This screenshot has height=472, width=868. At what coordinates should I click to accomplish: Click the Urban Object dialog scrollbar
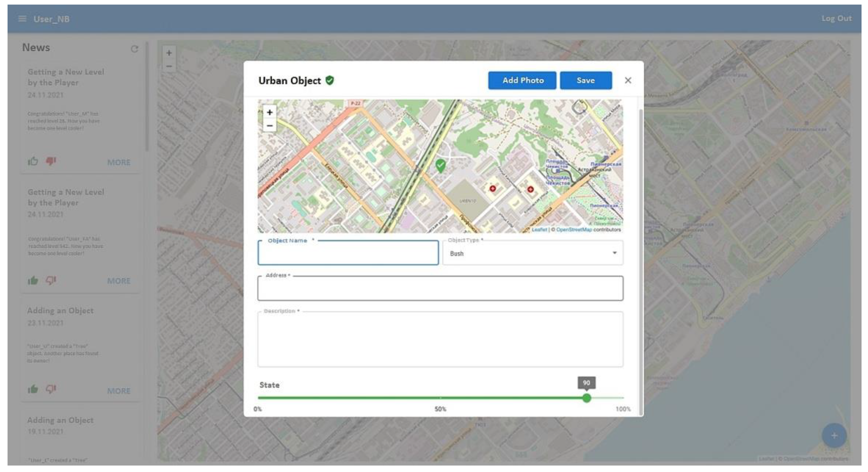coord(640,262)
